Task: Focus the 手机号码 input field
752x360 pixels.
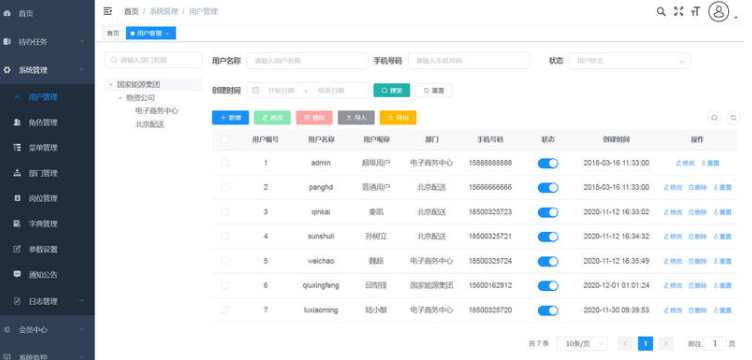Action: coord(469,61)
